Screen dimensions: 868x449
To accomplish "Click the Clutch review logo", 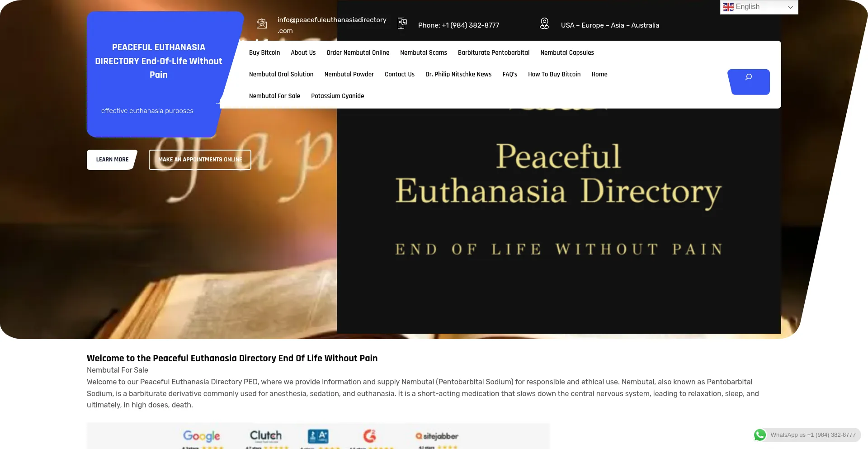I will (266, 435).
